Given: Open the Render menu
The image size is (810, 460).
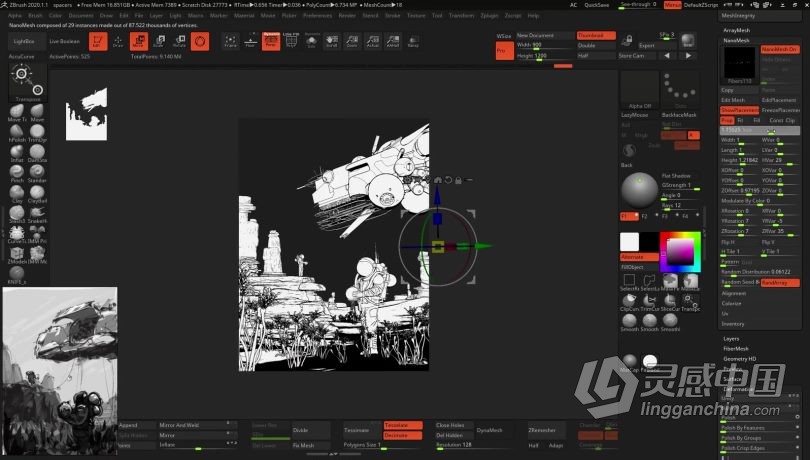Looking at the screenshot, I should 347,16.
